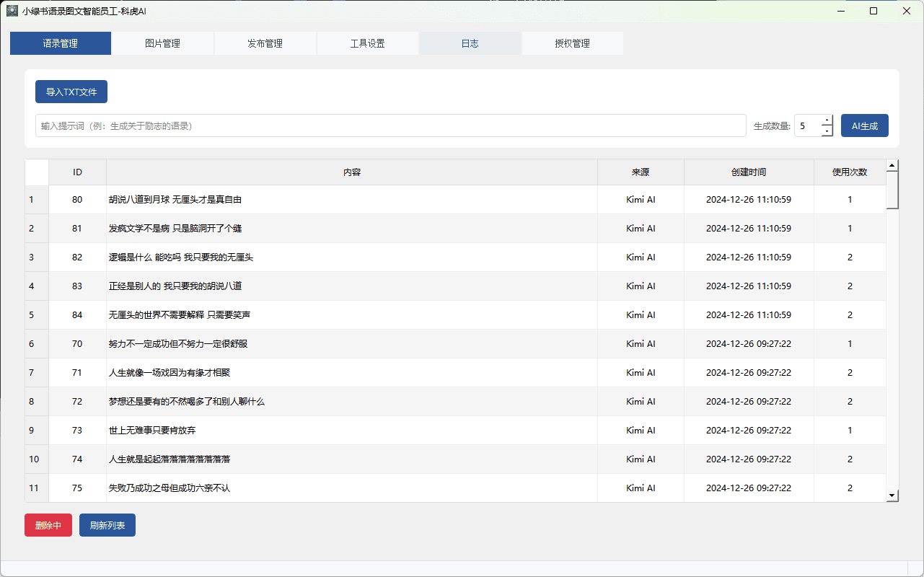Maximize the application window
924x577 pixels.
point(874,11)
